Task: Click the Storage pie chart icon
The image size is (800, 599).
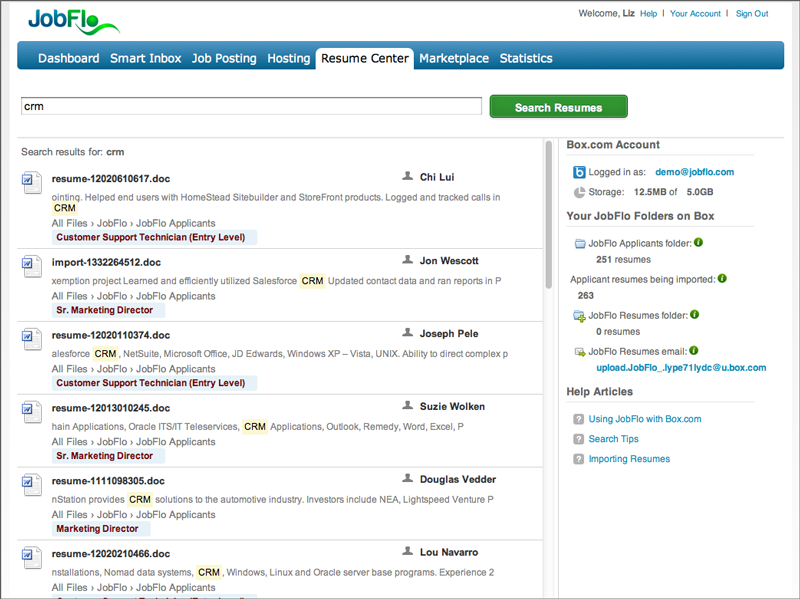Action: 579,192
